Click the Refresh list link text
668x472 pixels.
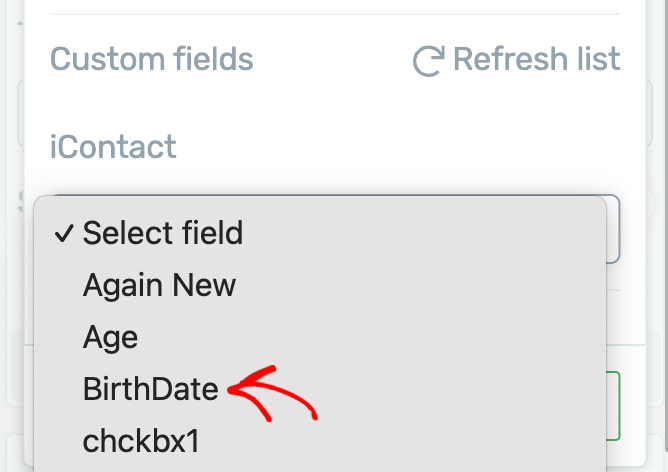coord(536,59)
